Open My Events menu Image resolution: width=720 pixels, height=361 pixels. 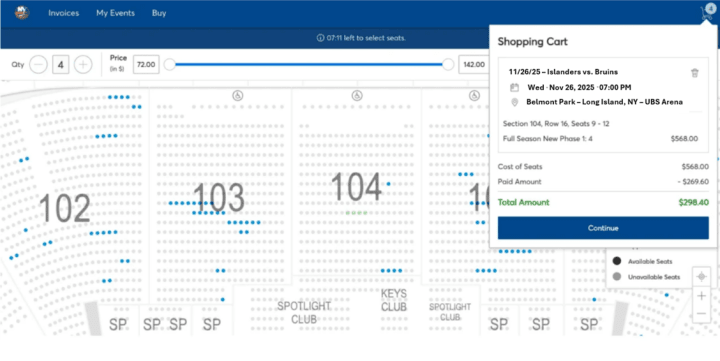click(115, 13)
